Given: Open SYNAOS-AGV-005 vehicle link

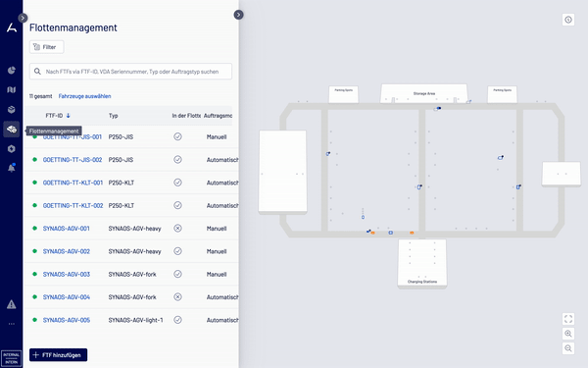Looking at the screenshot, I should pyautogui.click(x=67, y=320).
